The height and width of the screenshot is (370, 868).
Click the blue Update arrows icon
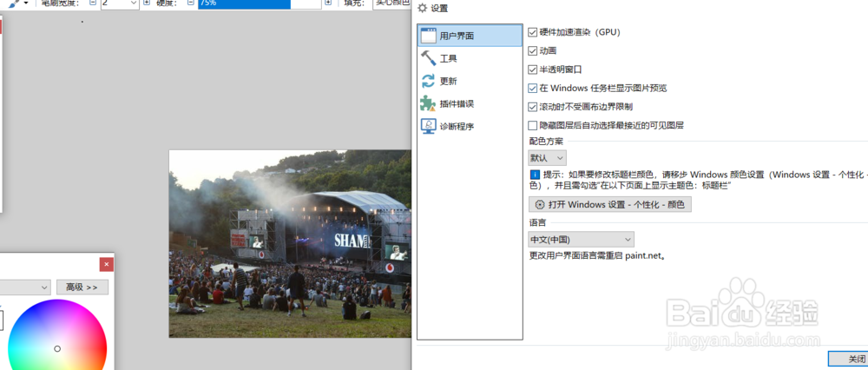click(x=429, y=81)
